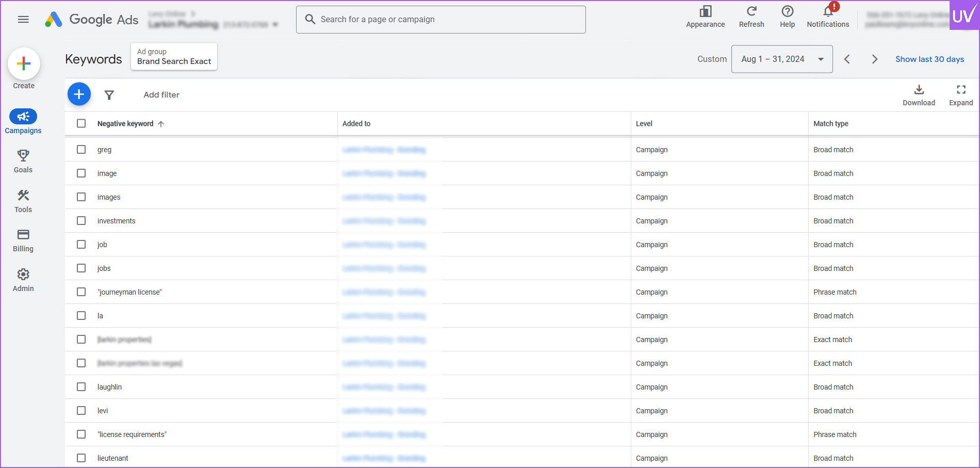Toggle the select-all header checkbox

pyautogui.click(x=81, y=123)
